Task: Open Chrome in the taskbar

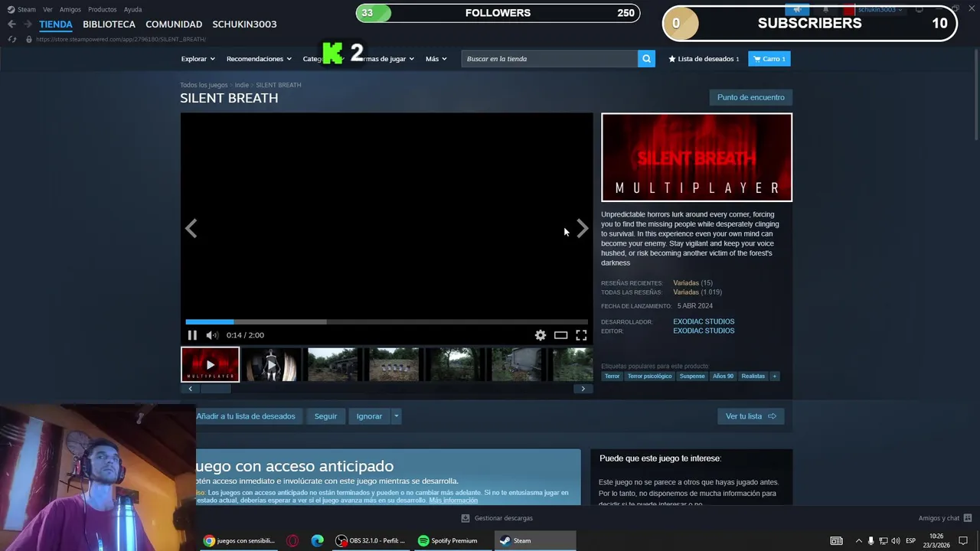Action: point(239,540)
